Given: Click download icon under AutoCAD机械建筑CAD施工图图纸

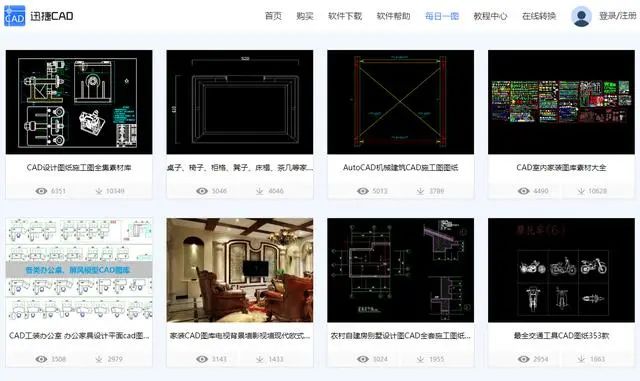Looking at the screenshot, I should click(420, 191).
